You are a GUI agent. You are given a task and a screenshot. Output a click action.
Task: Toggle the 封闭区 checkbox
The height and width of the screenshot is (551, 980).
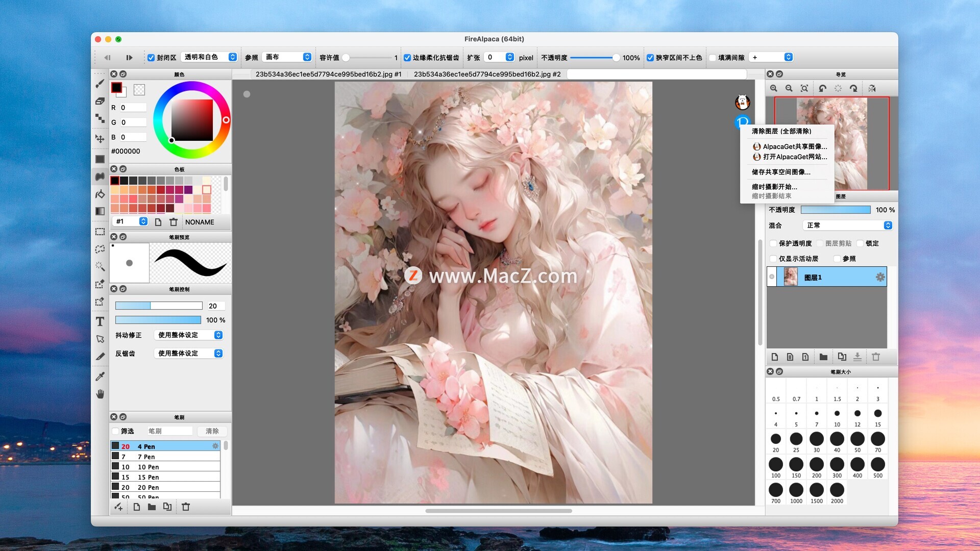point(151,58)
